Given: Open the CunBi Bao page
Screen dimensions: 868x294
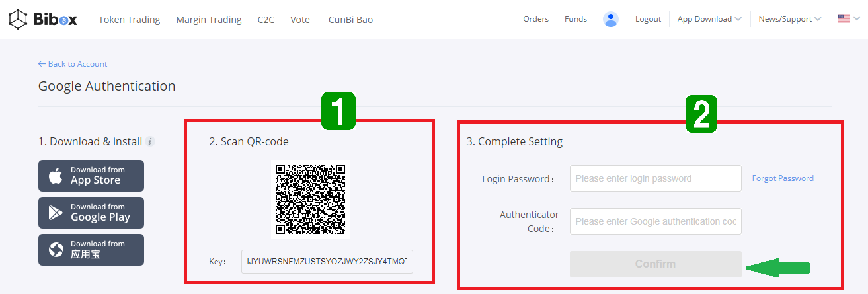Looking at the screenshot, I should [x=350, y=20].
